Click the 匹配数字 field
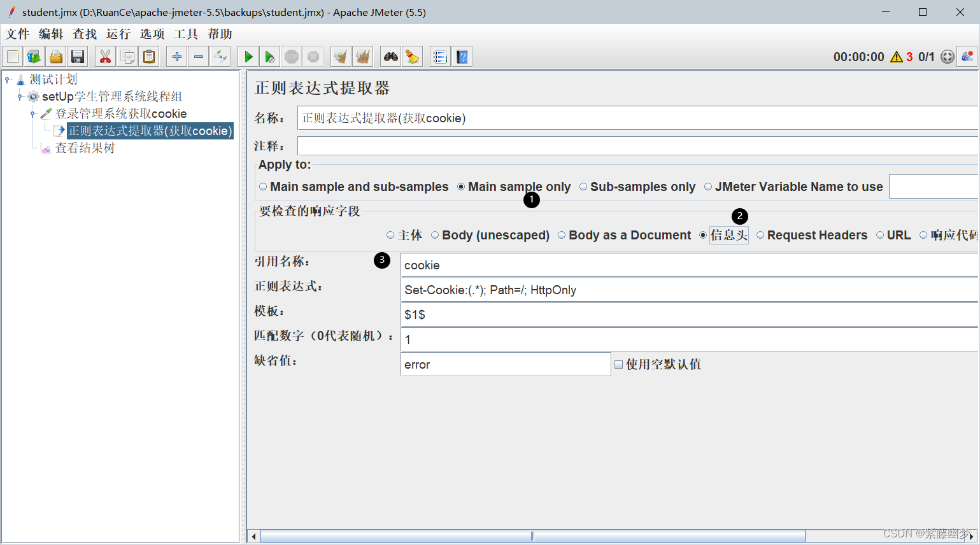 [689, 339]
